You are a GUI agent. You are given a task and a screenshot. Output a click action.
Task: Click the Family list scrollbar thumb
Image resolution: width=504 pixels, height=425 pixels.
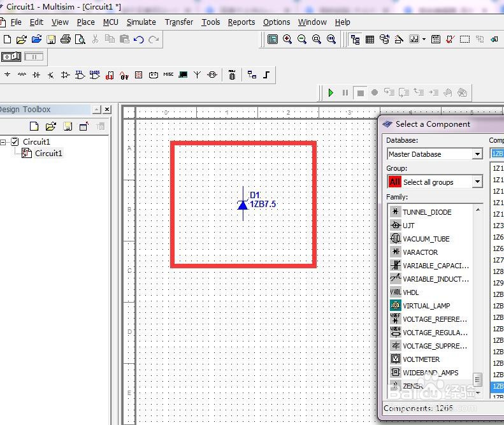click(x=478, y=379)
